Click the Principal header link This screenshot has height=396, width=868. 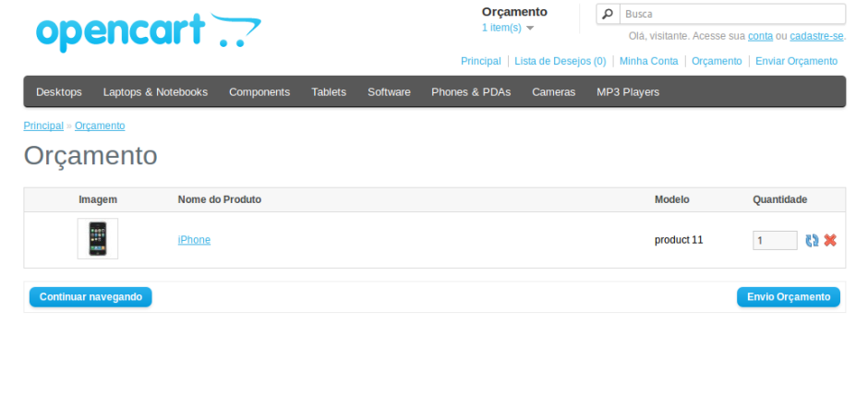[x=481, y=62]
